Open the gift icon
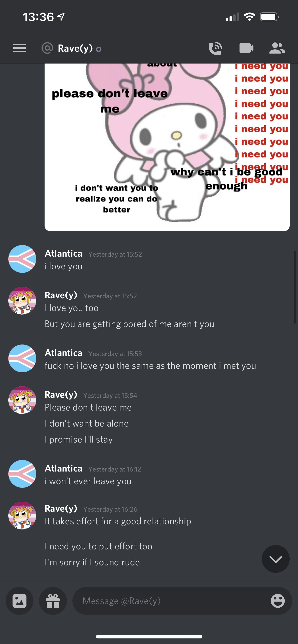 point(53,601)
